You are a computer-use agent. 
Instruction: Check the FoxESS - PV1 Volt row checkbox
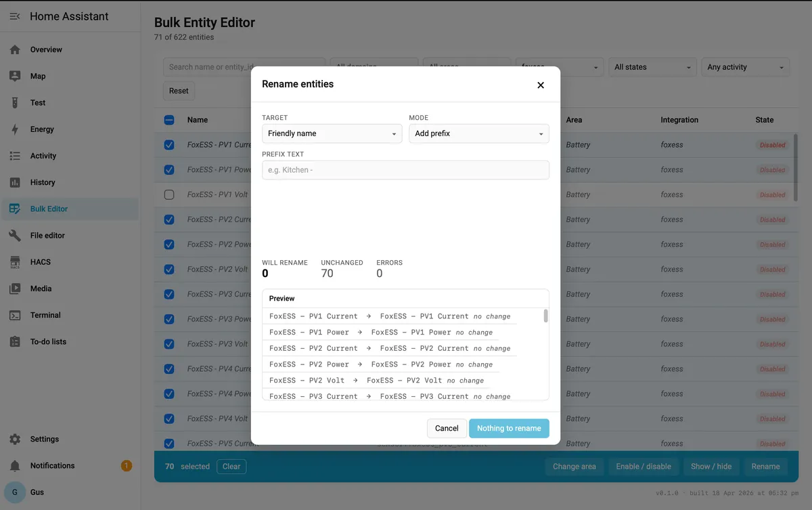(x=169, y=194)
